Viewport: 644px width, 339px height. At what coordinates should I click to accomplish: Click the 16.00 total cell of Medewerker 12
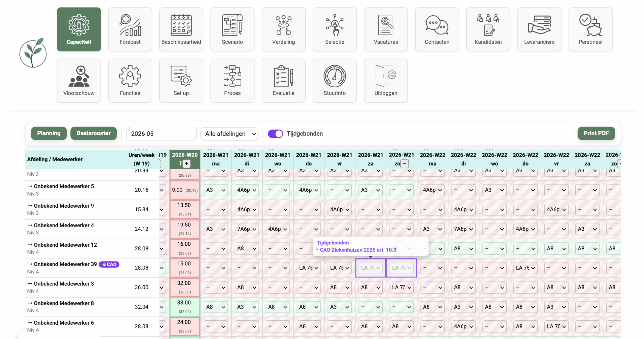(x=185, y=249)
